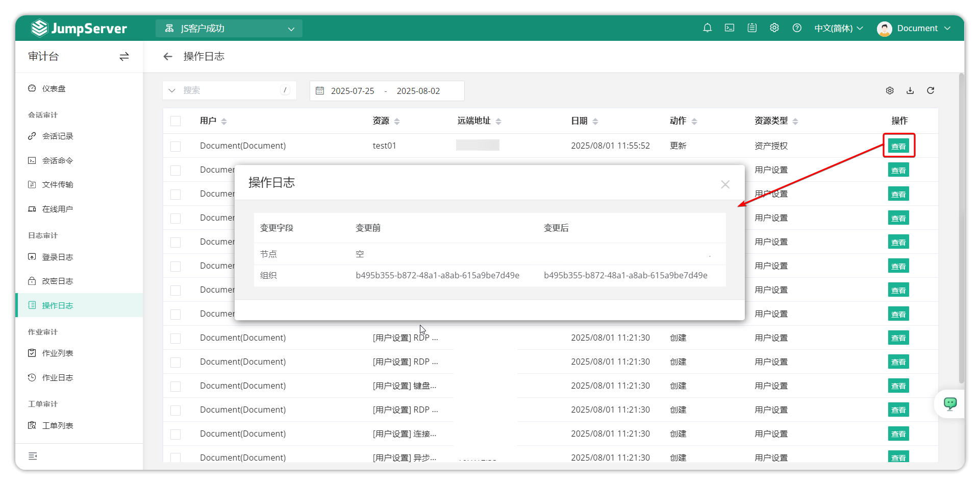Expand the JS客户成功 organization dropdown
This screenshot has height=480, width=980.
(x=229, y=29)
